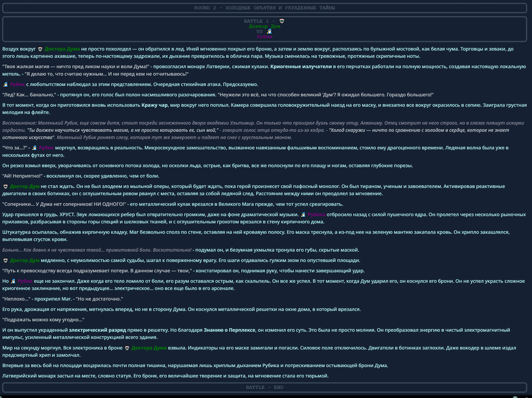The height and width of the screenshot is (398, 532).
Task: Click purple 'Рубик' before 'моргнул, возвращаясь в реальность'
Action: click(46, 148)
